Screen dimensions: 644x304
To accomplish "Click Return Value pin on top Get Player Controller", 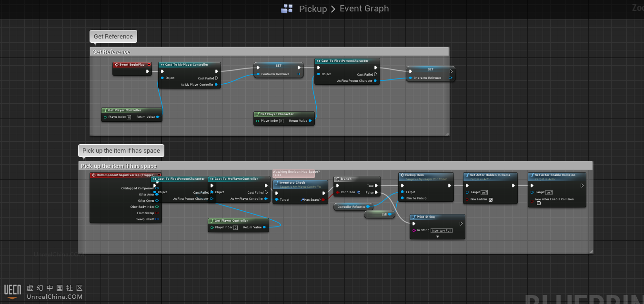I will pyautogui.click(x=158, y=117).
